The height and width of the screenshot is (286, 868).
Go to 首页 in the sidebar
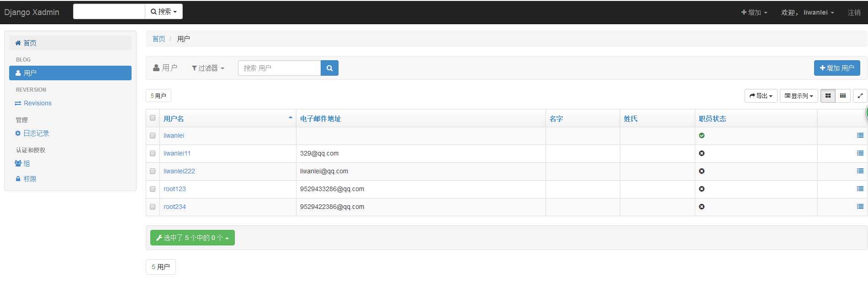(70, 43)
